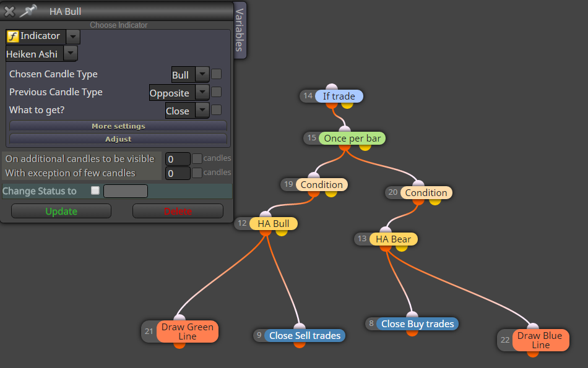This screenshot has width=588, height=368.
Task: Click the orange output connector of Draw Green Line
Action: (x=179, y=344)
